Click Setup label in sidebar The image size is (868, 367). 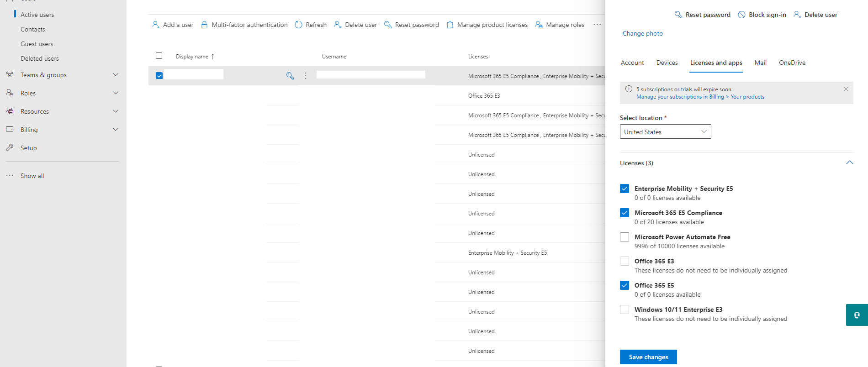[x=28, y=148]
